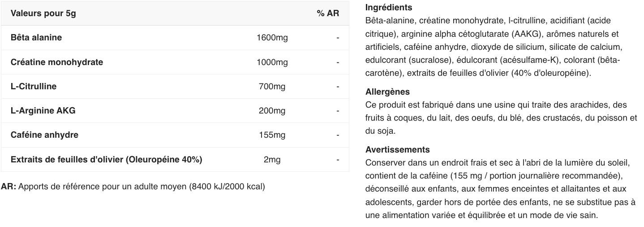Select the Bêta alanine row label
The image size is (644, 227).
coord(36,38)
